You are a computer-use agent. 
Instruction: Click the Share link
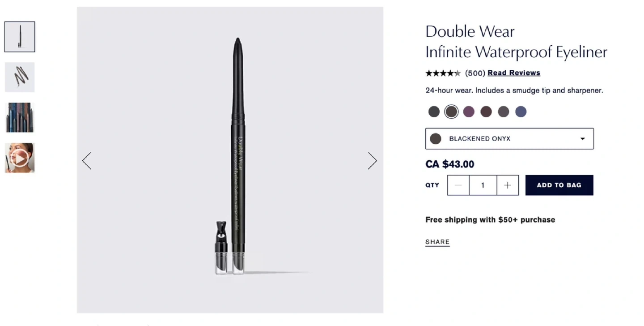coord(437,242)
